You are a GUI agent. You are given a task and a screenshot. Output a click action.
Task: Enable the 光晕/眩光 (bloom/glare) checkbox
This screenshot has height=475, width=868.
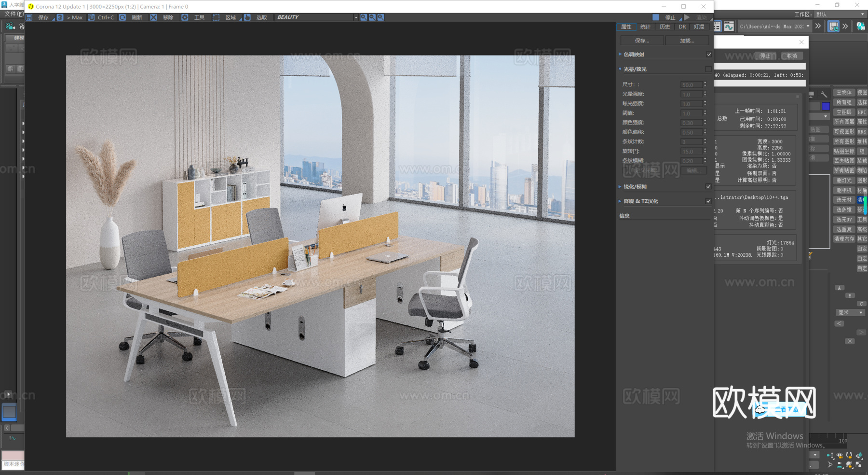(x=708, y=69)
